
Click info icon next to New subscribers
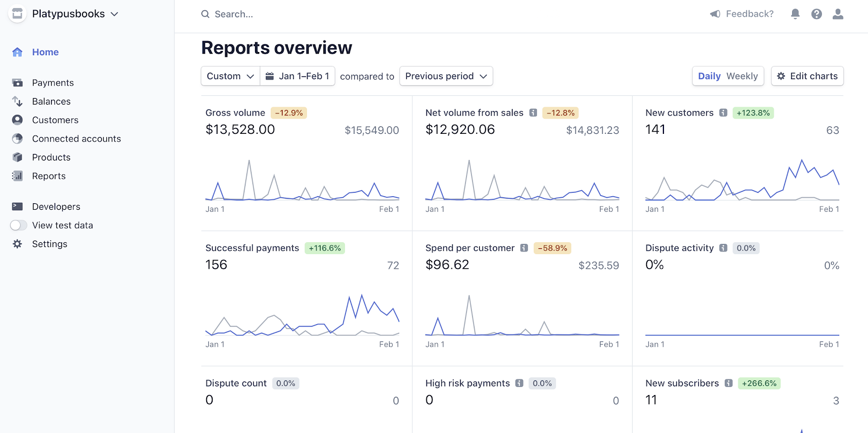click(729, 383)
